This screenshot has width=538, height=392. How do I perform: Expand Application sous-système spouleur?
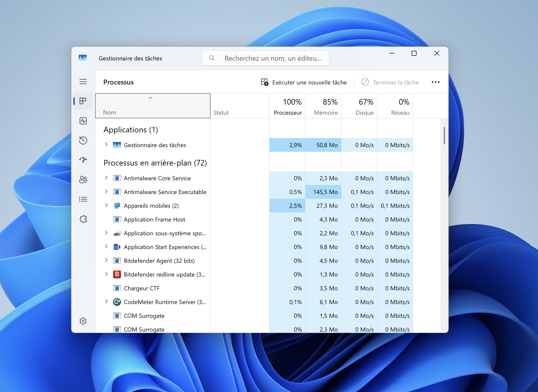click(x=106, y=233)
